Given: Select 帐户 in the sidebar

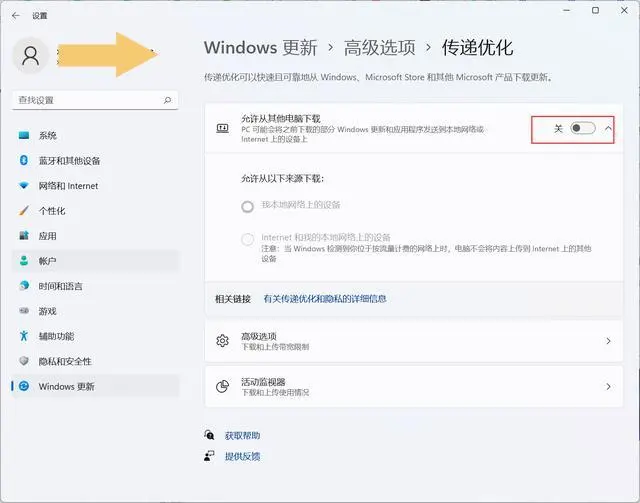Looking at the screenshot, I should click(x=96, y=260).
